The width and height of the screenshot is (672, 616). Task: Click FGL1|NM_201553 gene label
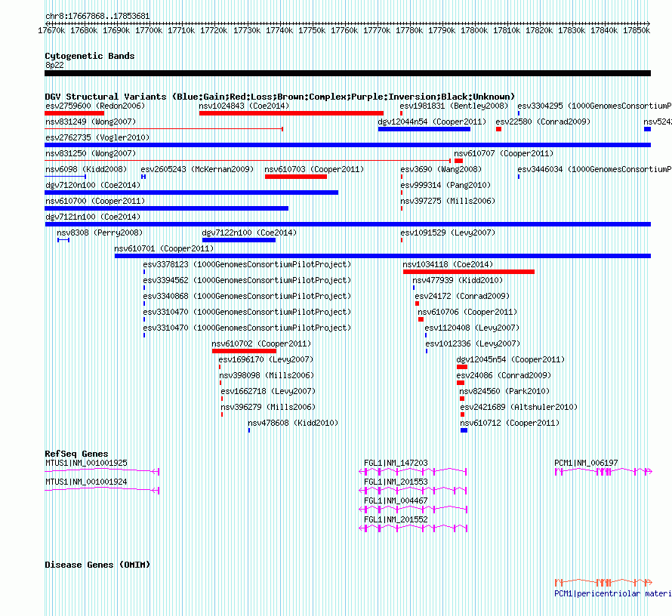coord(396,482)
